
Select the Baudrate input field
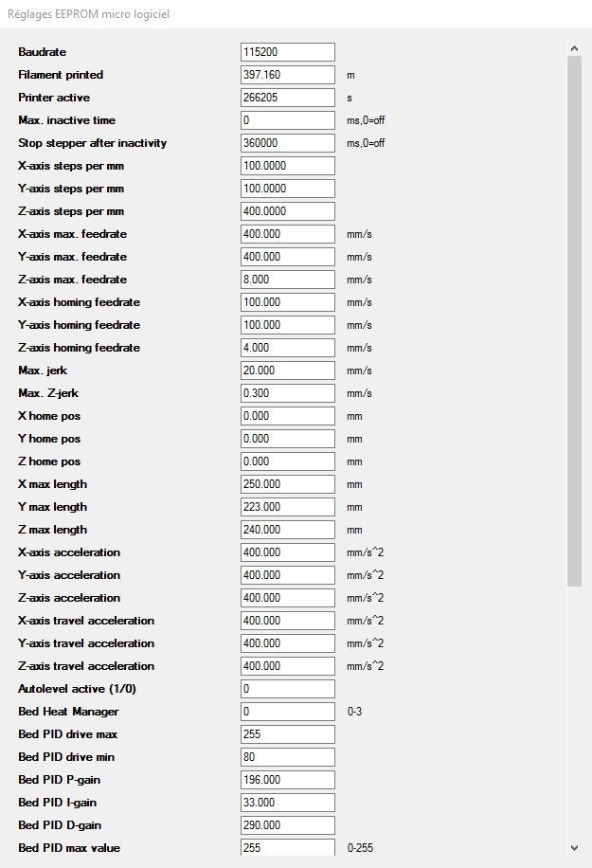click(288, 52)
